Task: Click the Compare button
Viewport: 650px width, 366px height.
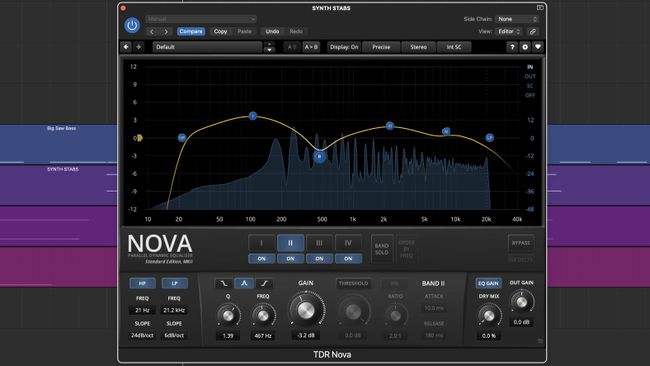Action: [x=191, y=32]
